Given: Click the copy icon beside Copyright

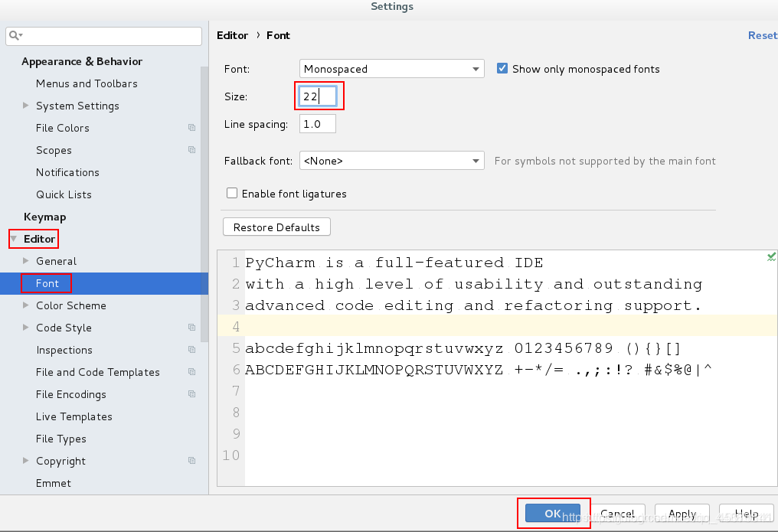Looking at the screenshot, I should pos(191,461).
